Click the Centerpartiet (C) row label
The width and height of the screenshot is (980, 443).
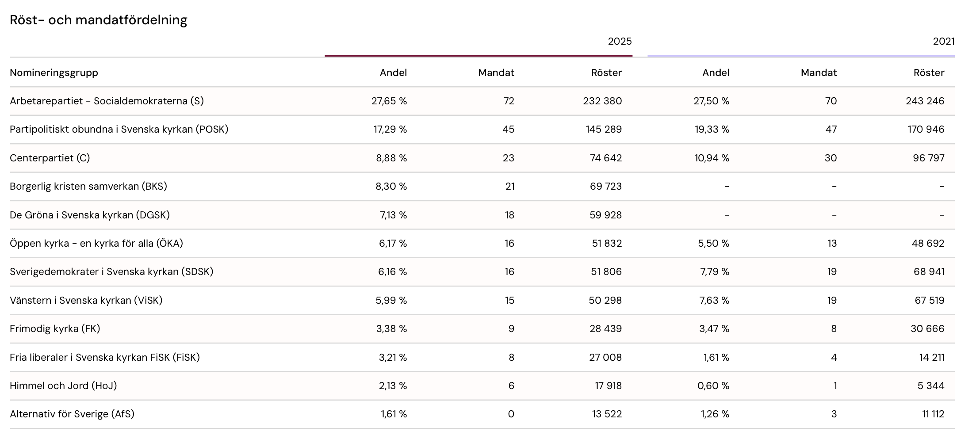point(50,158)
